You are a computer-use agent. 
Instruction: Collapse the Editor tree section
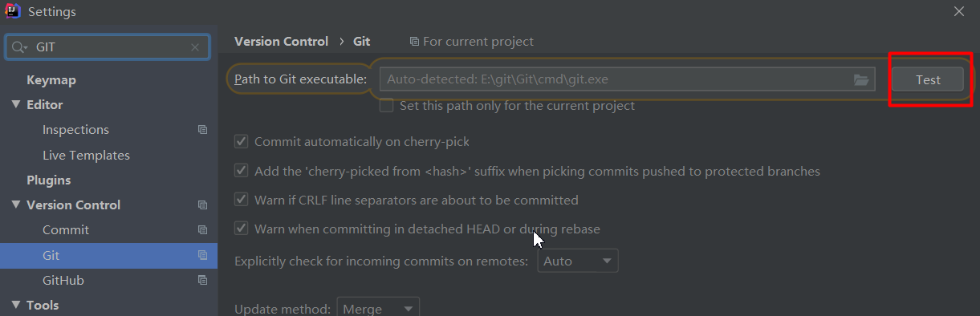pyautogui.click(x=16, y=105)
